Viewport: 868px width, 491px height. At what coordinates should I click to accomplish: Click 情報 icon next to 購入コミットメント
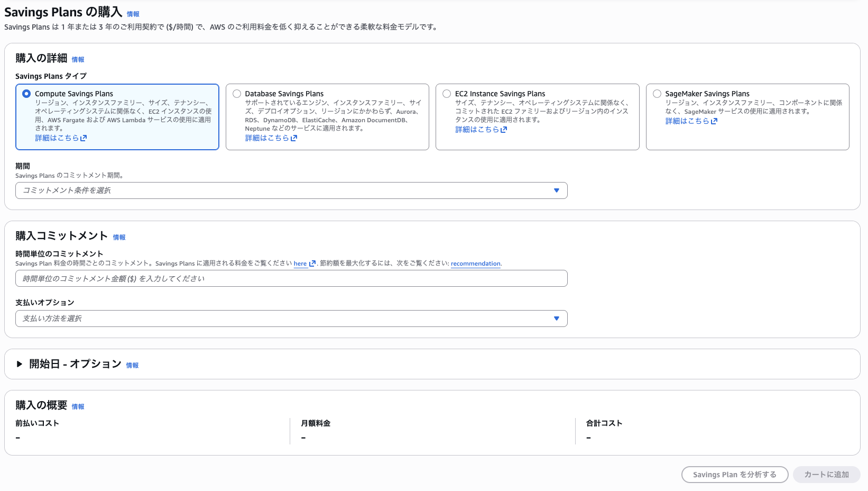pos(119,237)
